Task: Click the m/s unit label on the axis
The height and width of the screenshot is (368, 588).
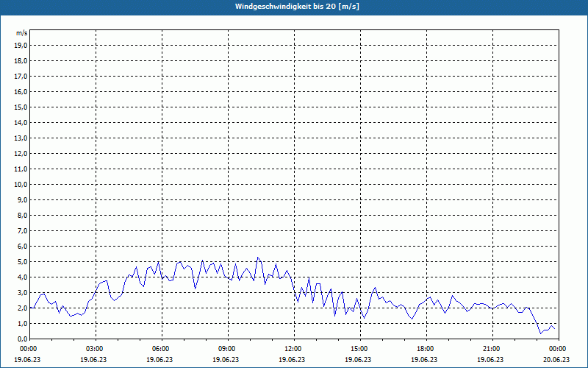Action: pyautogui.click(x=22, y=33)
